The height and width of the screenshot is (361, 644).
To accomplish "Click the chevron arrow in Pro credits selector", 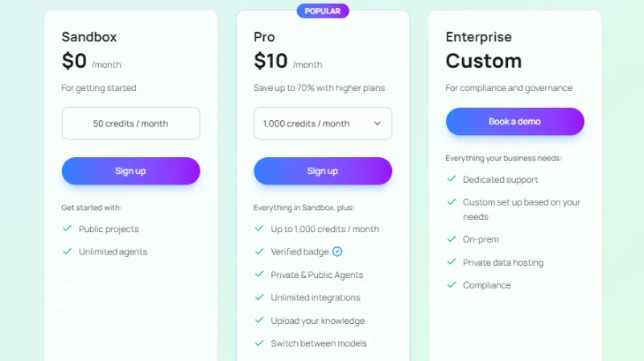I will tap(377, 123).
